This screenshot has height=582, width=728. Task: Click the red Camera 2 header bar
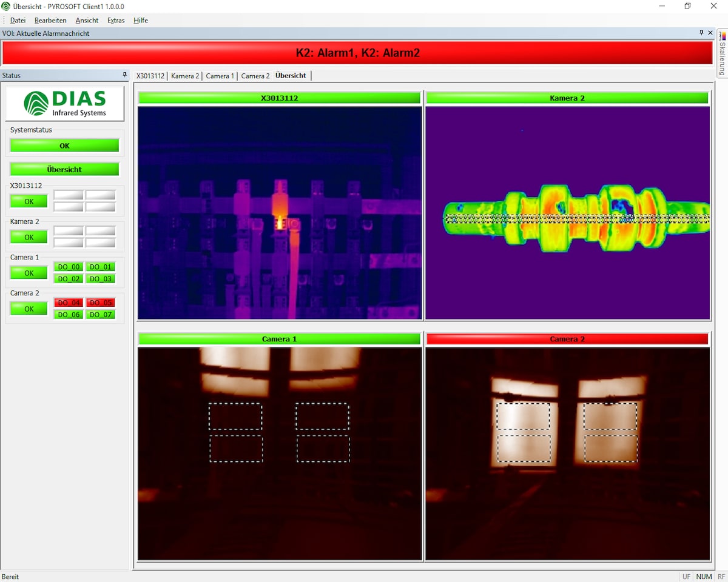pyautogui.click(x=567, y=339)
